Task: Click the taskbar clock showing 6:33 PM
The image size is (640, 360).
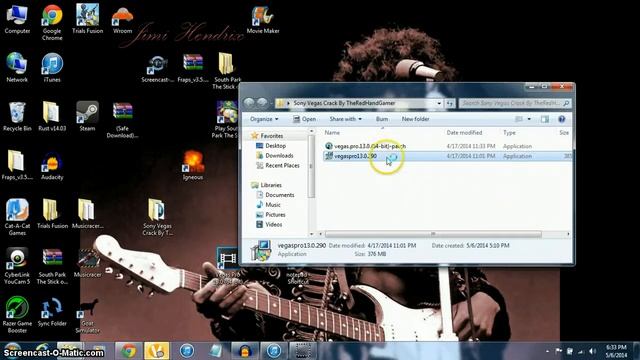Action: (616, 351)
